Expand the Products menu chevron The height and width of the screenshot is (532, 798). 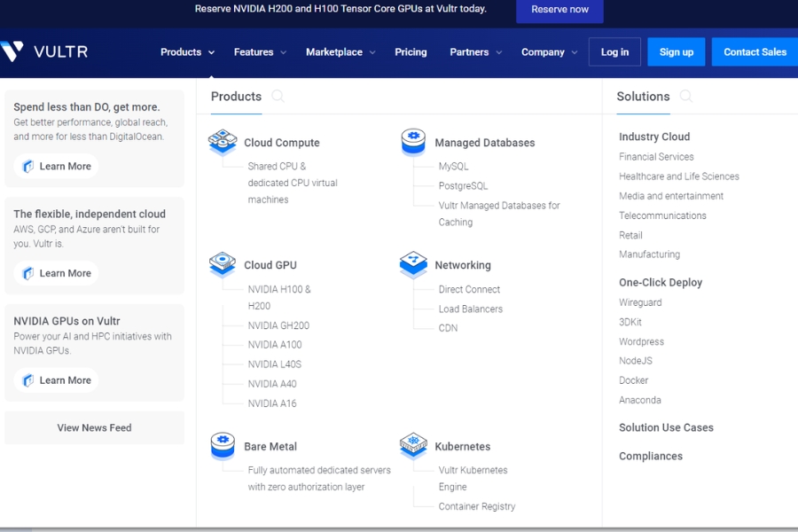coord(212,52)
